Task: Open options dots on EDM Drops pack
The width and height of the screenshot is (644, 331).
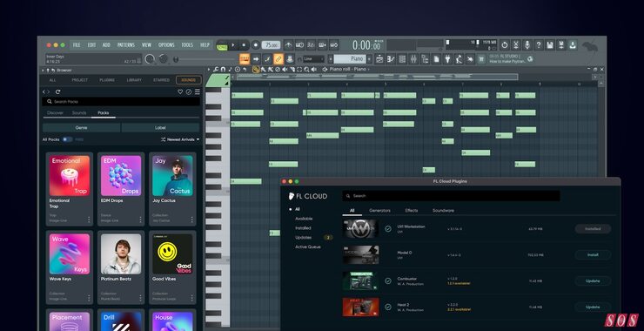Action: (x=140, y=220)
